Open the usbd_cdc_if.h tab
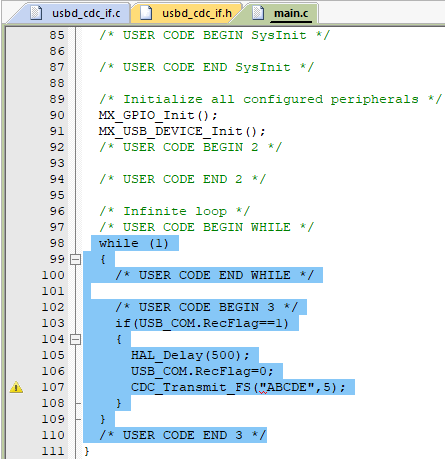This screenshot has height=459, width=445. click(x=185, y=13)
